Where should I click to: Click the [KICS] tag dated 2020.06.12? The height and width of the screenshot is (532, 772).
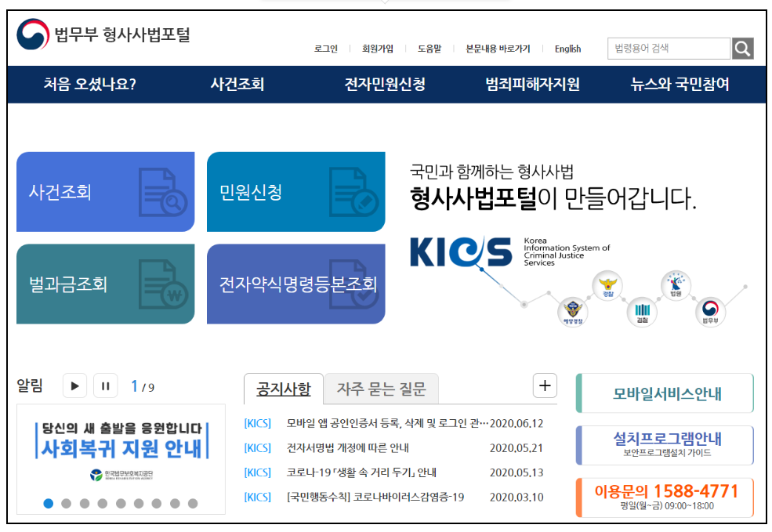click(x=258, y=423)
